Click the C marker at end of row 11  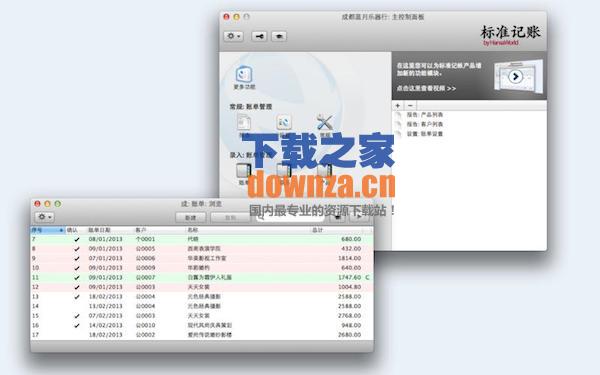point(367,277)
